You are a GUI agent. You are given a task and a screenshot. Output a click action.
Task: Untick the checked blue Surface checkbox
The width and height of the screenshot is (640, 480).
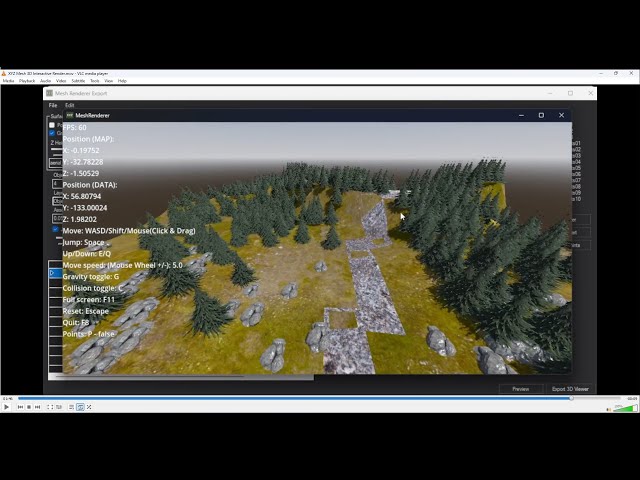pyautogui.click(x=52, y=133)
